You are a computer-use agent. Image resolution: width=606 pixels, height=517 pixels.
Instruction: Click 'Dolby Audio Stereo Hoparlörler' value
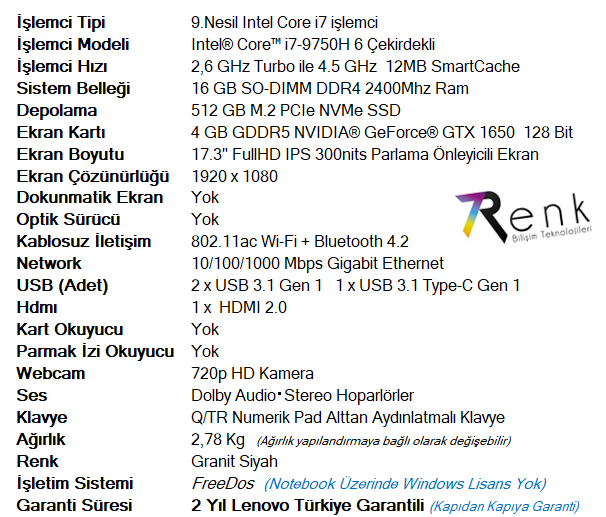(302, 396)
